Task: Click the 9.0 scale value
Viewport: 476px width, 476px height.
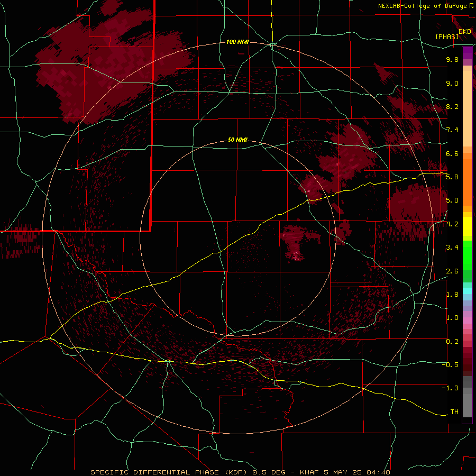Action: click(452, 83)
